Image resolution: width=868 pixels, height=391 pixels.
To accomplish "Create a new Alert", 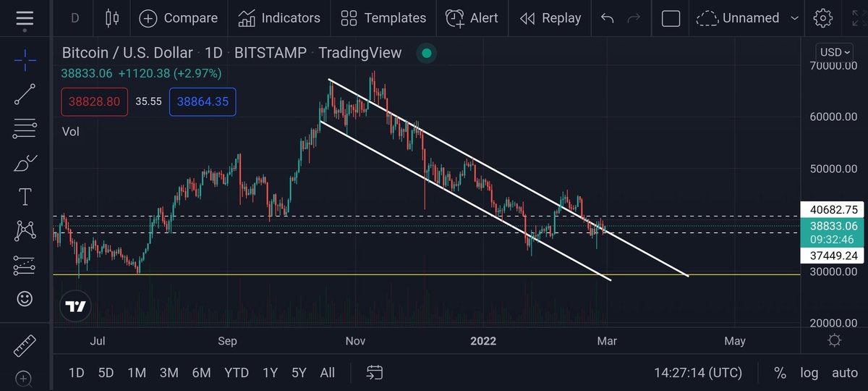I will pos(472,18).
